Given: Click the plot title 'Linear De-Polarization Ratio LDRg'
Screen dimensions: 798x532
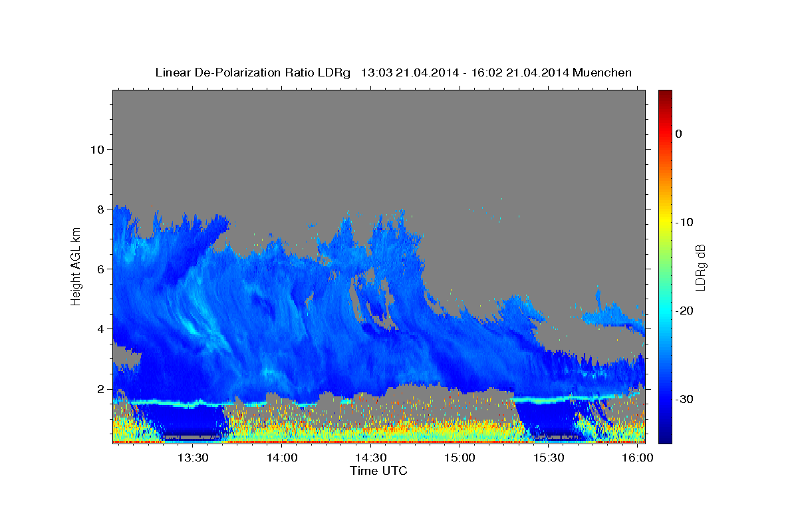Looking at the screenshot, I should (253, 72).
